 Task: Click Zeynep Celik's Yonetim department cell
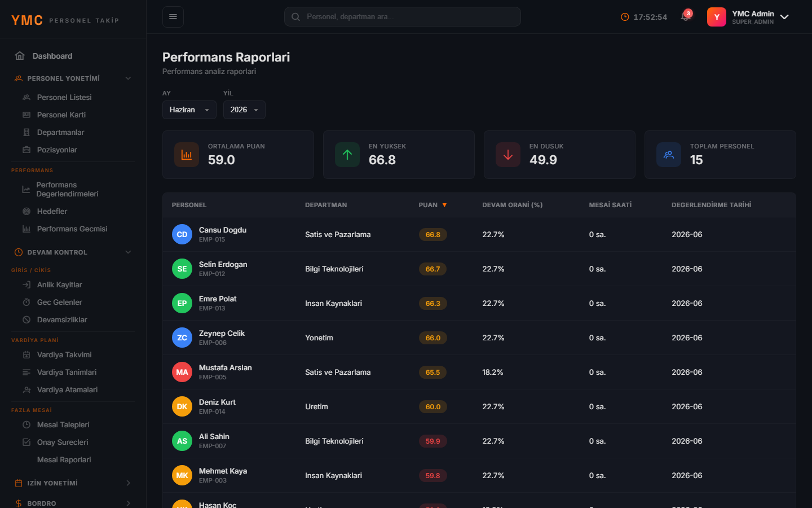point(319,338)
